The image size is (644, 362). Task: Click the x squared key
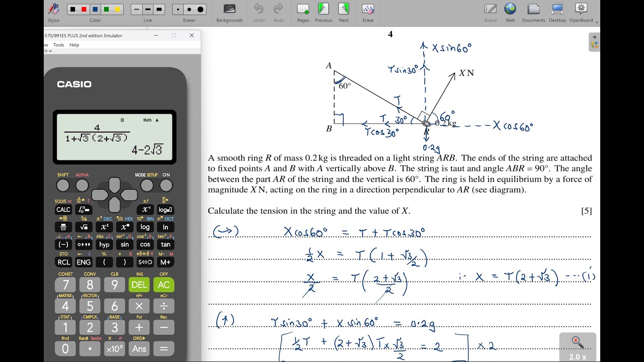pyautogui.click(x=104, y=227)
